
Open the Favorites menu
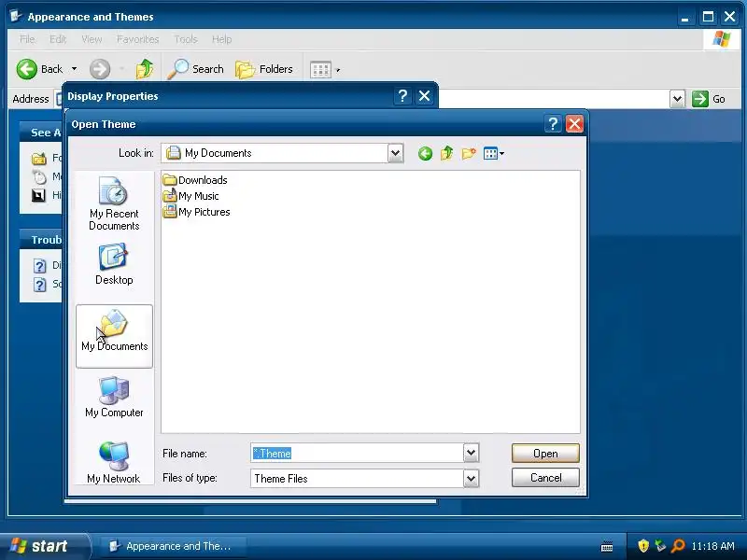[x=137, y=39]
